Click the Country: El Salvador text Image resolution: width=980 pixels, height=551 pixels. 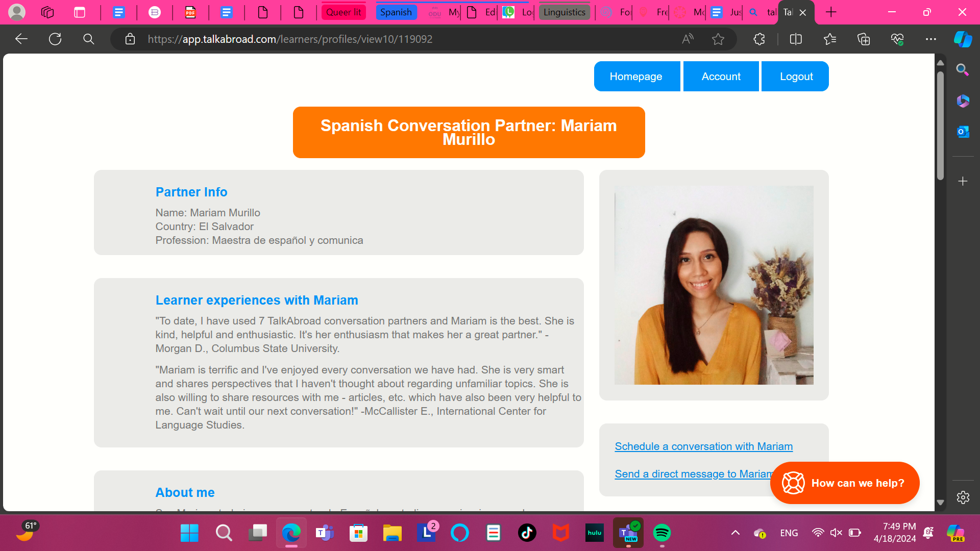(204, 227)
